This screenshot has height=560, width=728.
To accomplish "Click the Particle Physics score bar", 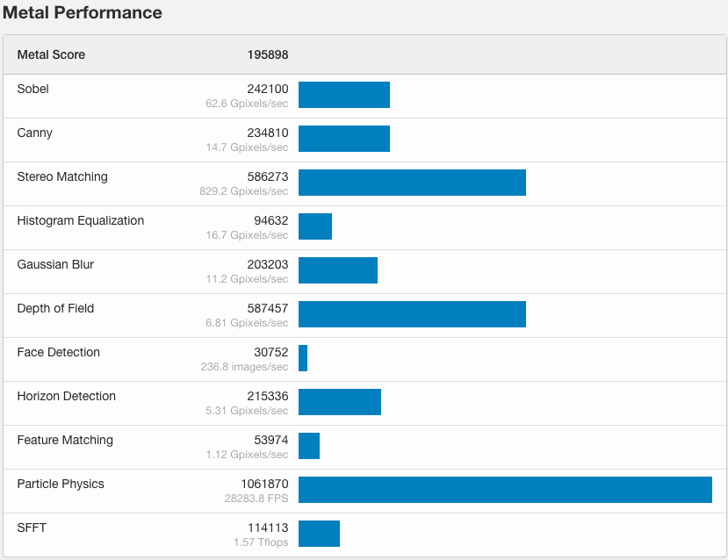I will tap(505, 490).
